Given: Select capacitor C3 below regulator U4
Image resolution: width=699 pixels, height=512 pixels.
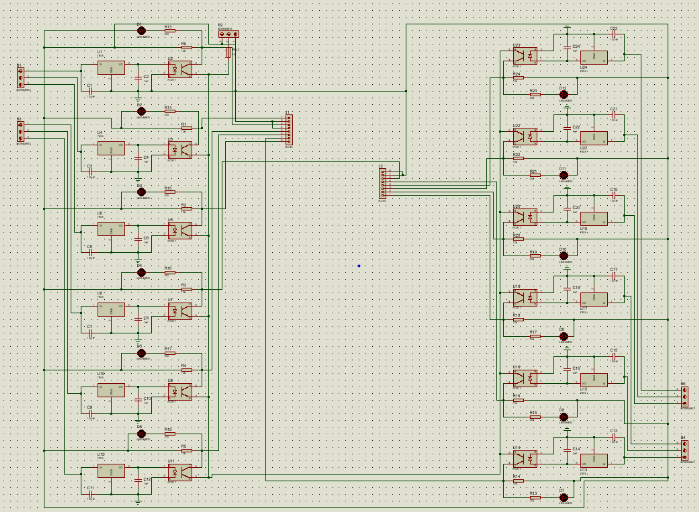Looking at the screenshot, I should click(x=90, y=172).
